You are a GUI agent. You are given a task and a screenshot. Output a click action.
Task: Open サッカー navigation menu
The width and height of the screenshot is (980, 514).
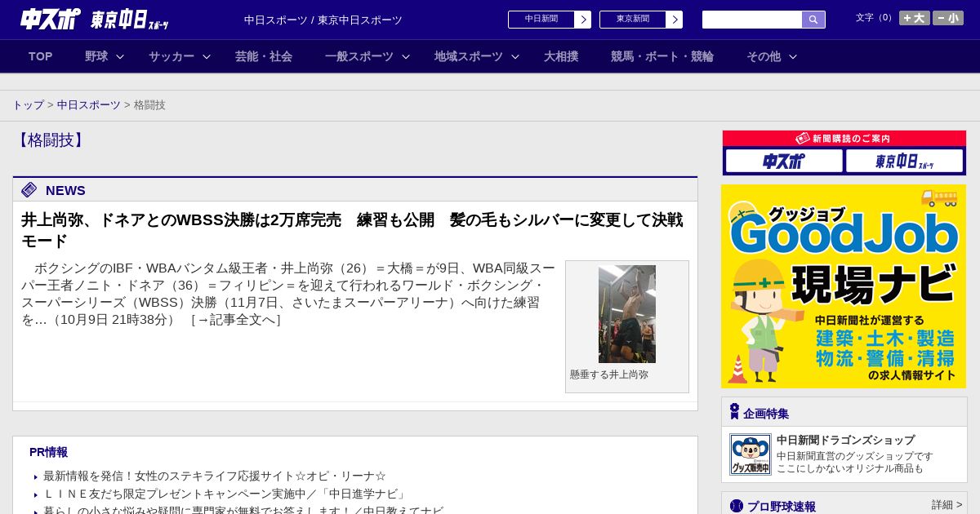click(x=171, y=56)
